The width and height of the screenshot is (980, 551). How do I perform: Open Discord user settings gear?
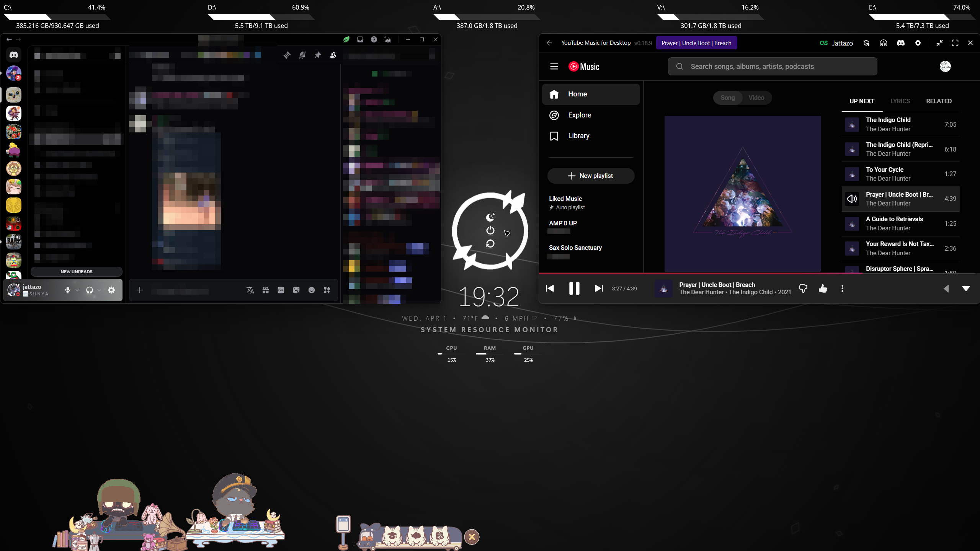pos(111,290)
